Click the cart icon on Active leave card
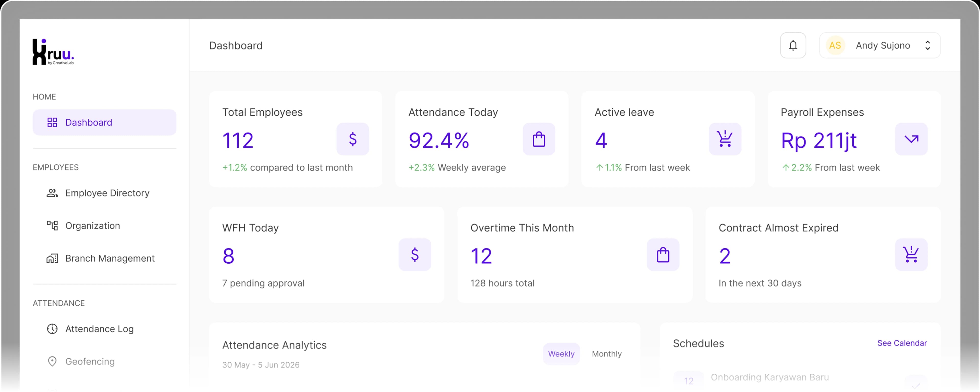Image resolution: width=980 pixels, height=392 pixels. [x=725, y=139]
